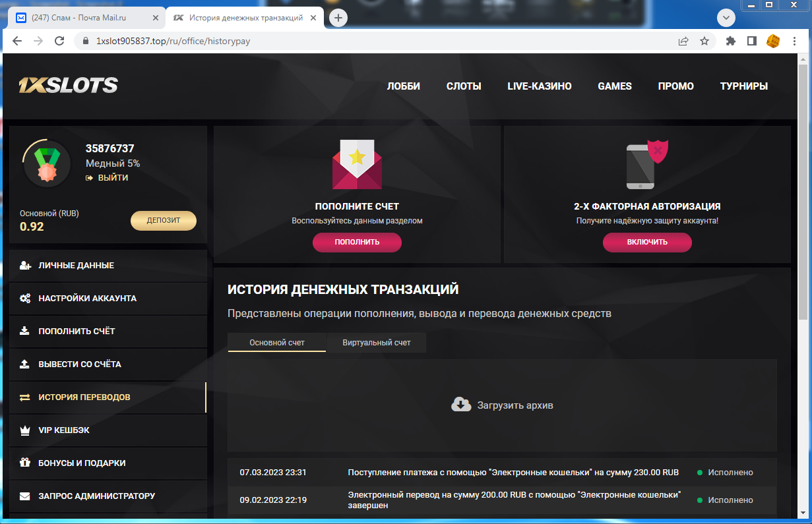Click the Бонусы и подарки gift icon

point(25,463)
